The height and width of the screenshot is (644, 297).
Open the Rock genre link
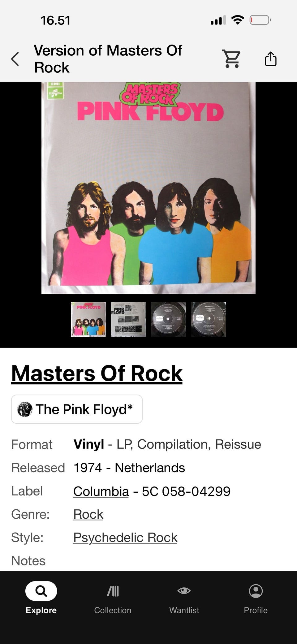tap(88, 514)
